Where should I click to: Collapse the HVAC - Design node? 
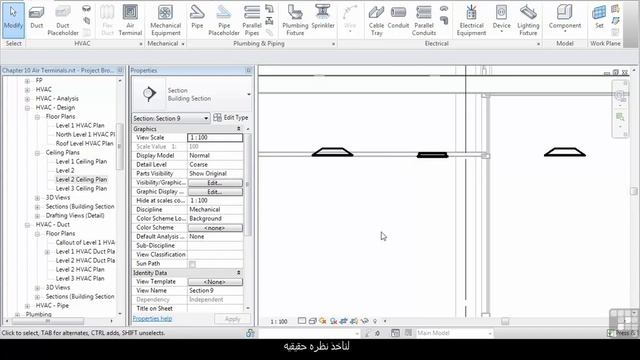27,108
